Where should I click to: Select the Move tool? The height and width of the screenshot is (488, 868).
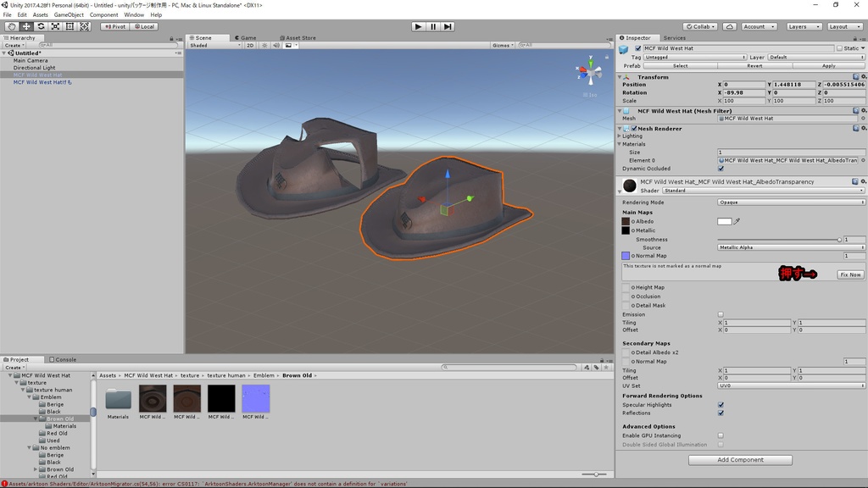26,26
